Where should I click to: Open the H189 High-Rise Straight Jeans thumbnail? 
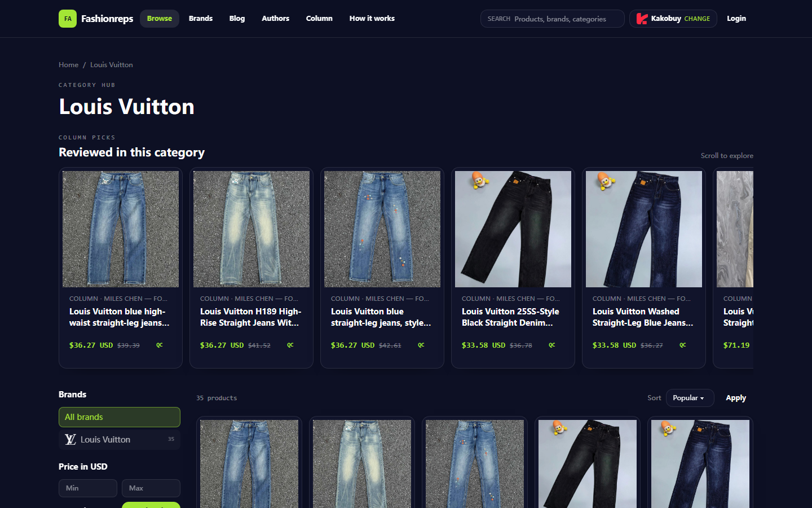tap(251, 229)
